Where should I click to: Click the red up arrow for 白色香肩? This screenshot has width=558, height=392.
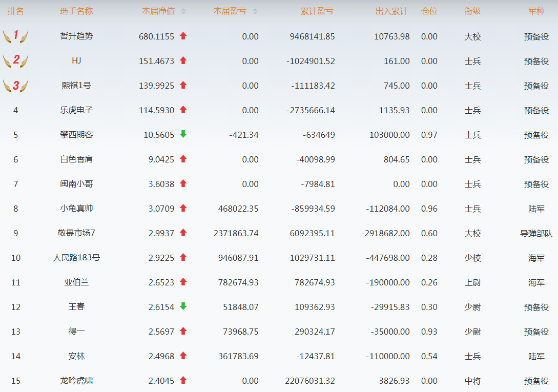pyautogui.click(x=183, y=159)
